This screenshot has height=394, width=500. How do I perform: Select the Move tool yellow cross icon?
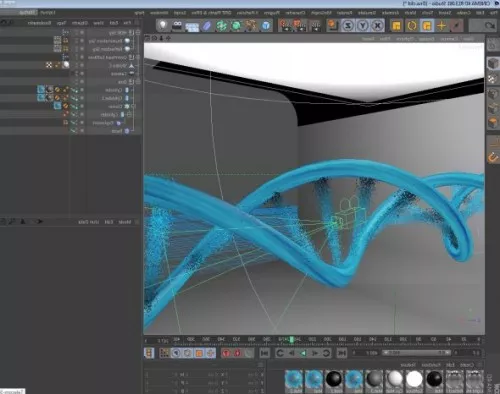pyautogui.click(x=441, y=25)
